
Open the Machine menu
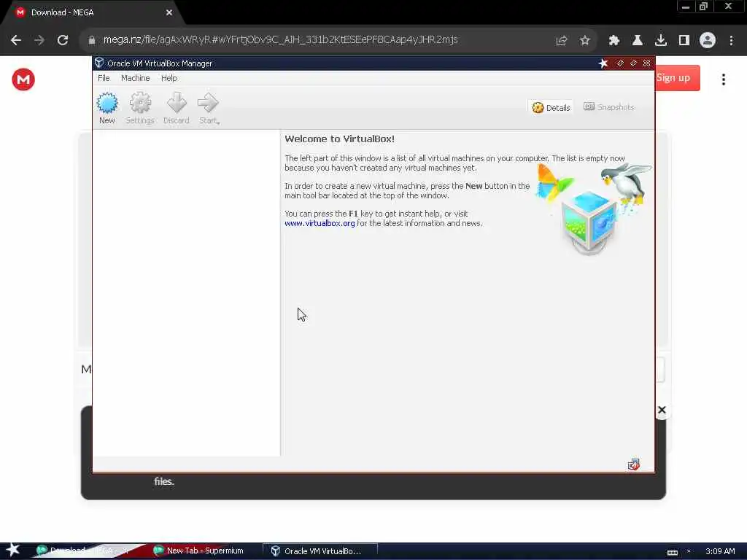pos(135,78)
